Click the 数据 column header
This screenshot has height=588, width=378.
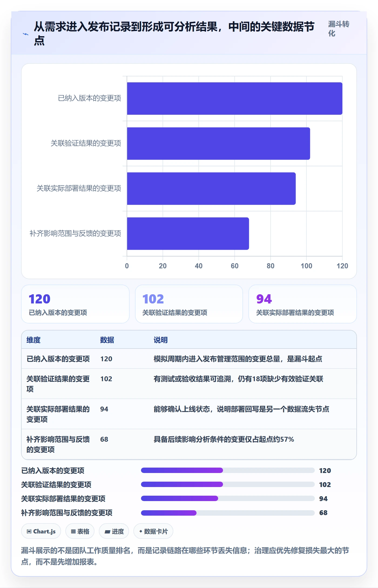(107, 340)
